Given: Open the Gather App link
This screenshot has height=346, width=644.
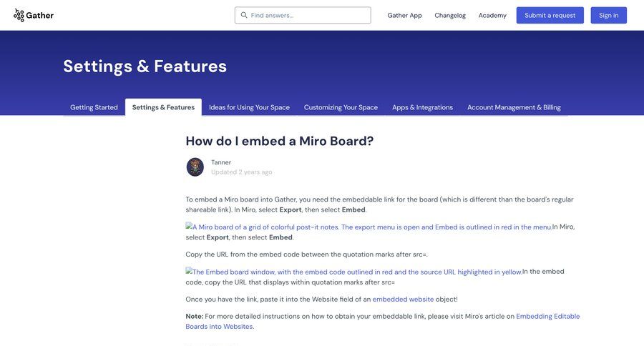Looking at the screenshot, I should coord(404,15).
